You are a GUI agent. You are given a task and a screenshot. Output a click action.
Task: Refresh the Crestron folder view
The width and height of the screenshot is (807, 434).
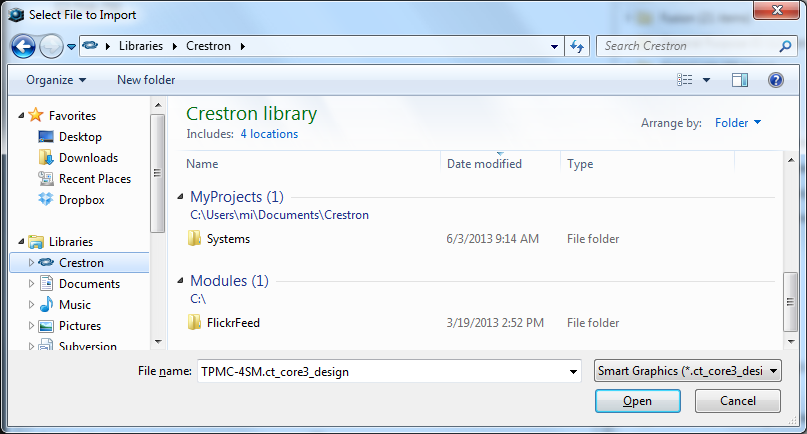577,46
